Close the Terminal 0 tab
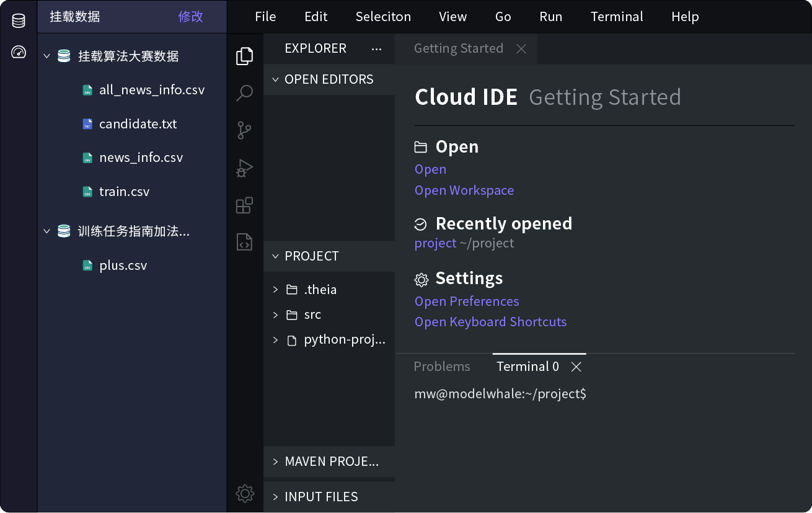The width and height of the screenshot is (812, 513). [576, 367]
